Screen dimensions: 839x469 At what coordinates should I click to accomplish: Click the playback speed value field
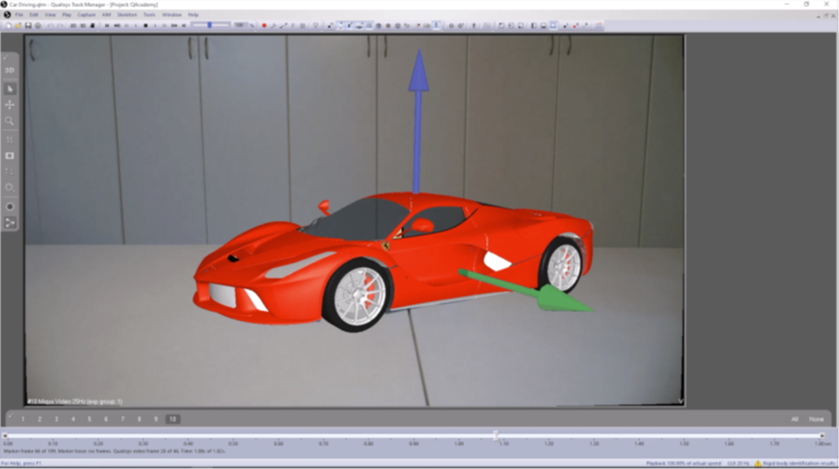point(239,25)
